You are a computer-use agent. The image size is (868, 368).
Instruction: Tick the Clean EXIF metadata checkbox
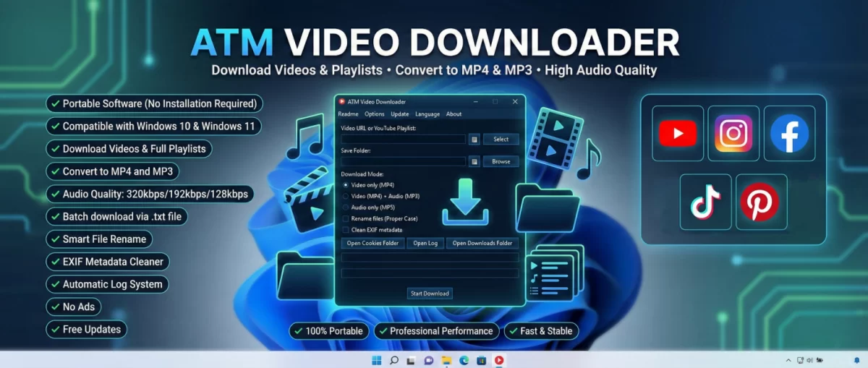click(346, 230)
